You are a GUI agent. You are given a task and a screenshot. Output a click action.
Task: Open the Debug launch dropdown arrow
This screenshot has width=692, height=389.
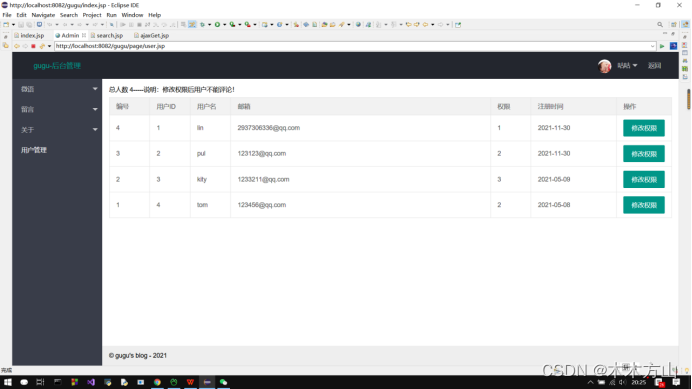[x=210, y=25]
